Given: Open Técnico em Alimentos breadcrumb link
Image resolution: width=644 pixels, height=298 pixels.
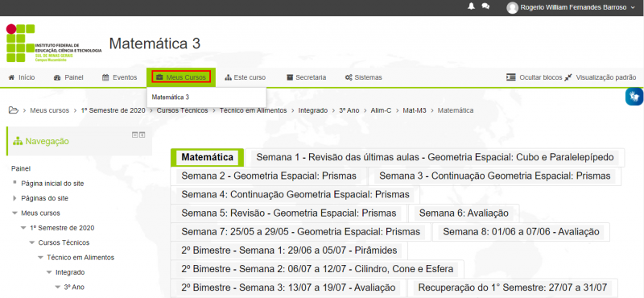Looking at the screenshot, I should tap(253, 110).
